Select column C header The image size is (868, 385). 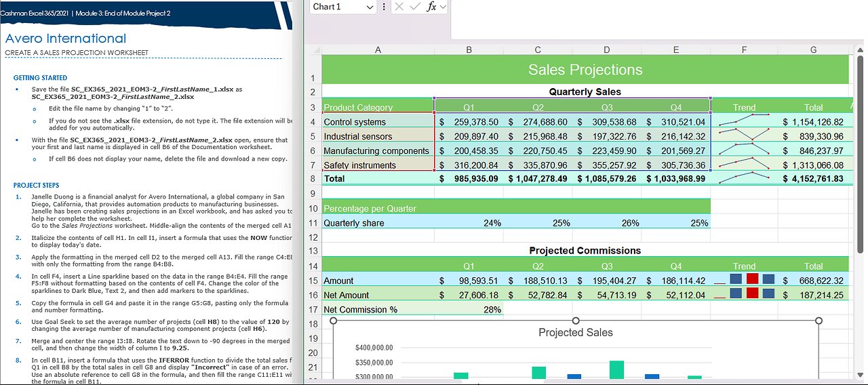pos(538,49)
